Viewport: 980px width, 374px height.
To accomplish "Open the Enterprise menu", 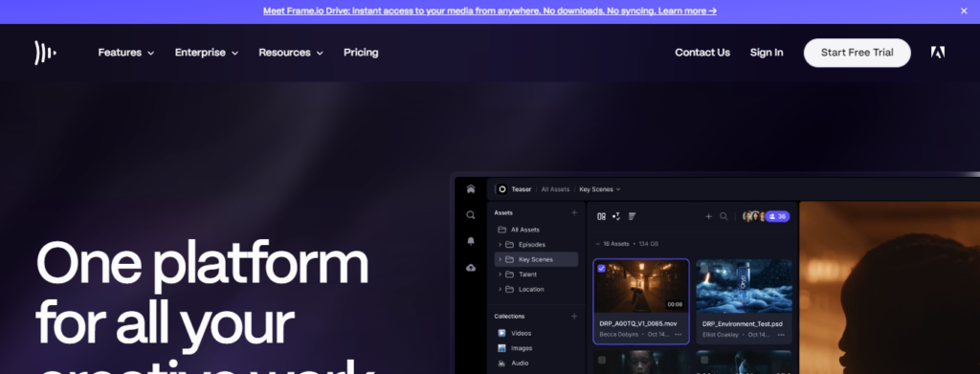I will coord(207,53).
